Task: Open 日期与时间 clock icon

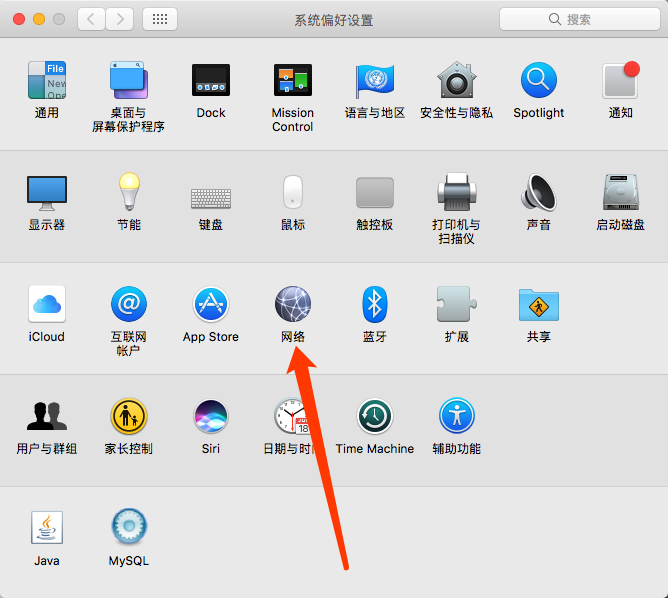Action: pos(291,416)
